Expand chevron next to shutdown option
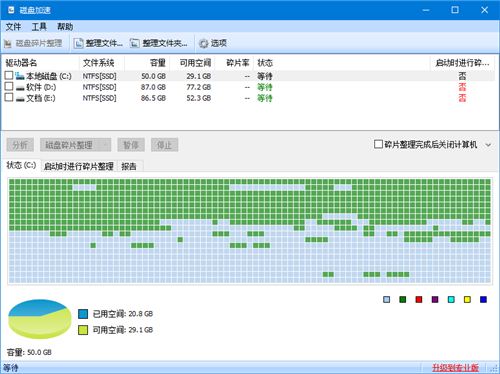The image size is (500, 374). coord(488,145)
